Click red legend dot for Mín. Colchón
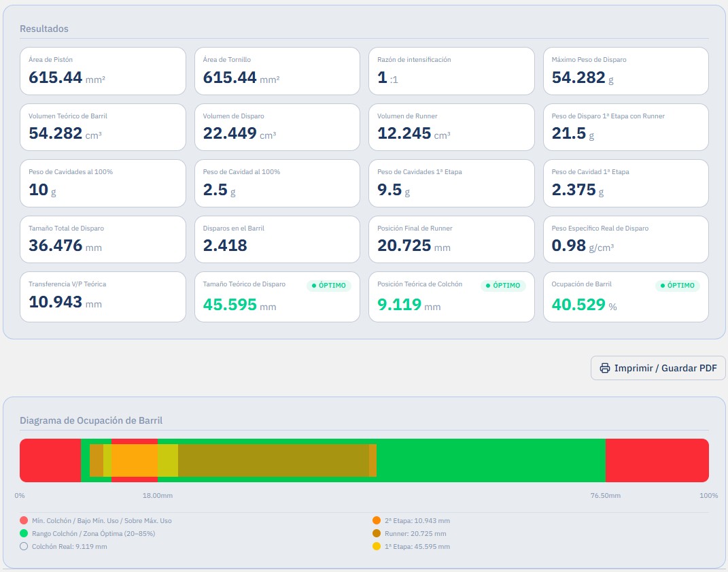This screenshot has width=728, height=572. tap(24, 520)
